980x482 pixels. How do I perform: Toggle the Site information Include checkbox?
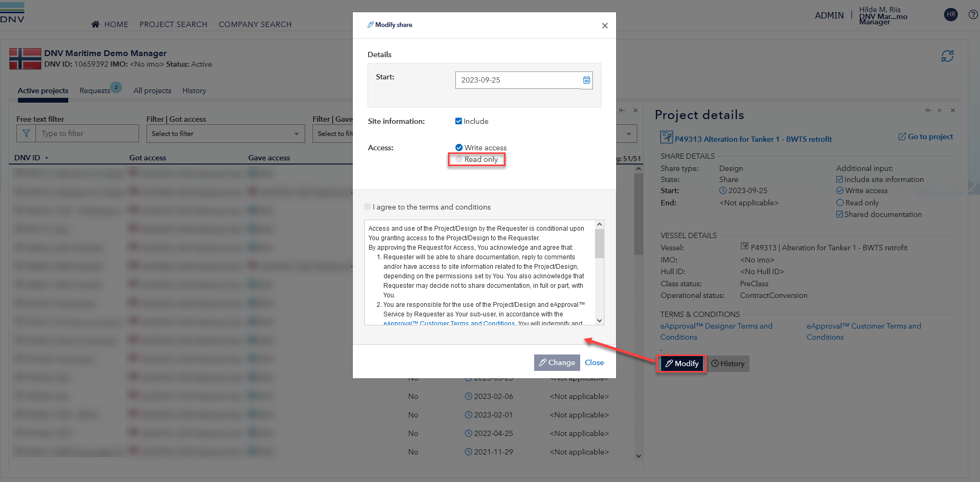click(x=459, y=121)
